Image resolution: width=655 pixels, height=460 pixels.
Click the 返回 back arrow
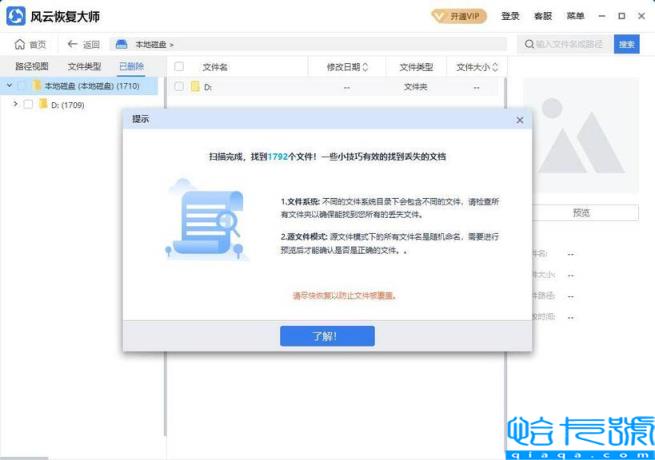pos(72,44)
